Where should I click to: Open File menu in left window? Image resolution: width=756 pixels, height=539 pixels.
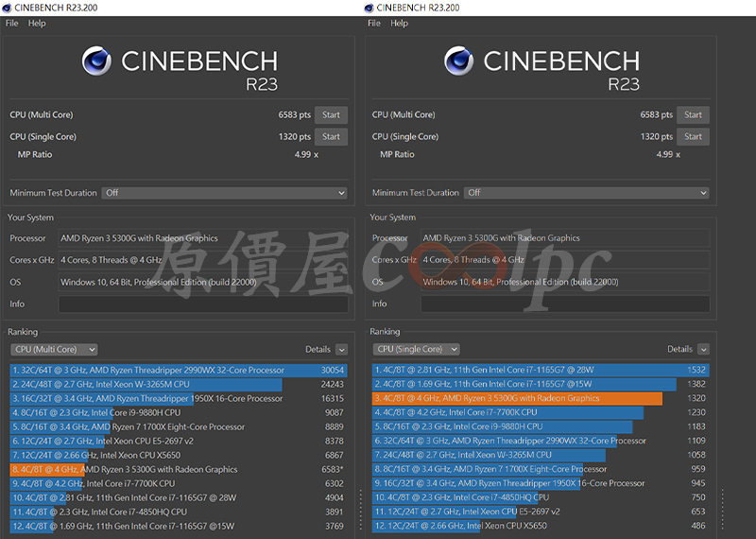click(x=11, y=23)
